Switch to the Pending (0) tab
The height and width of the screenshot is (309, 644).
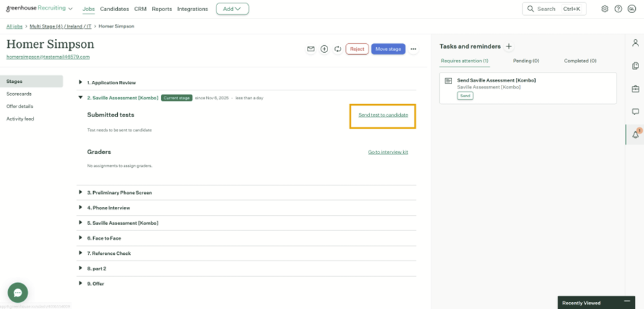click(x=525, y=61)
